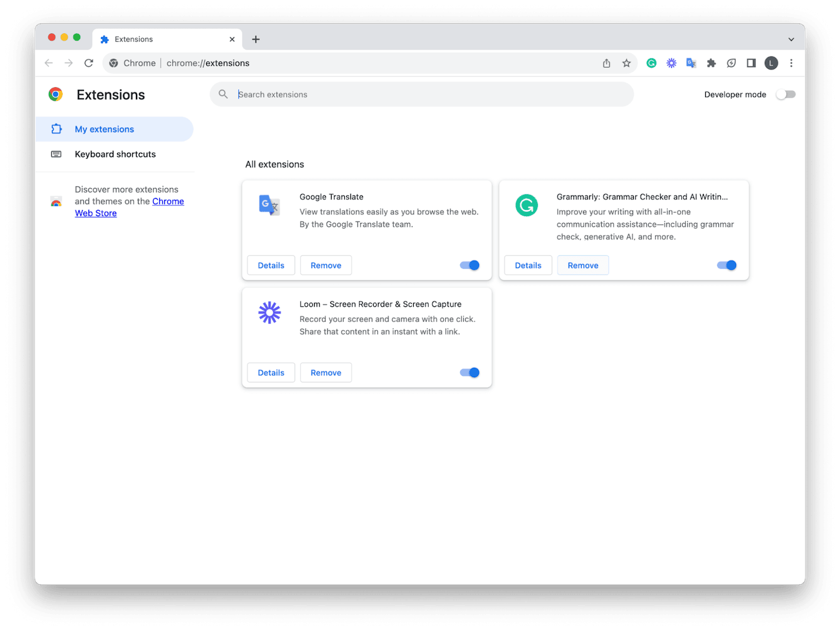Focus the Search extensions field

pos(422,95)
